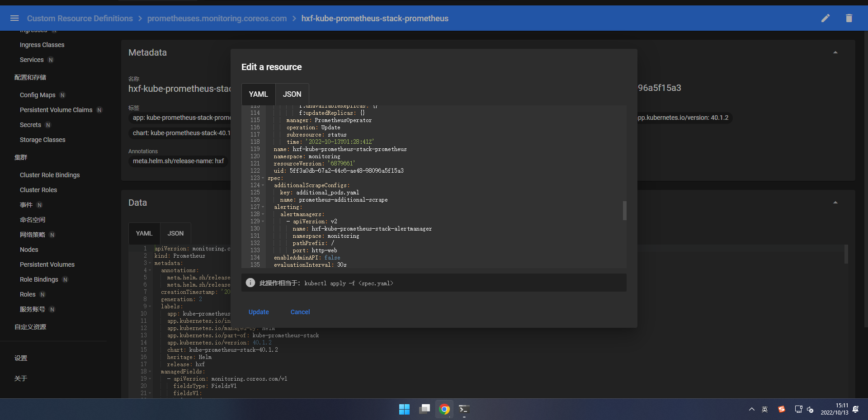Open Config Maps in sidebar

point(38,95)
